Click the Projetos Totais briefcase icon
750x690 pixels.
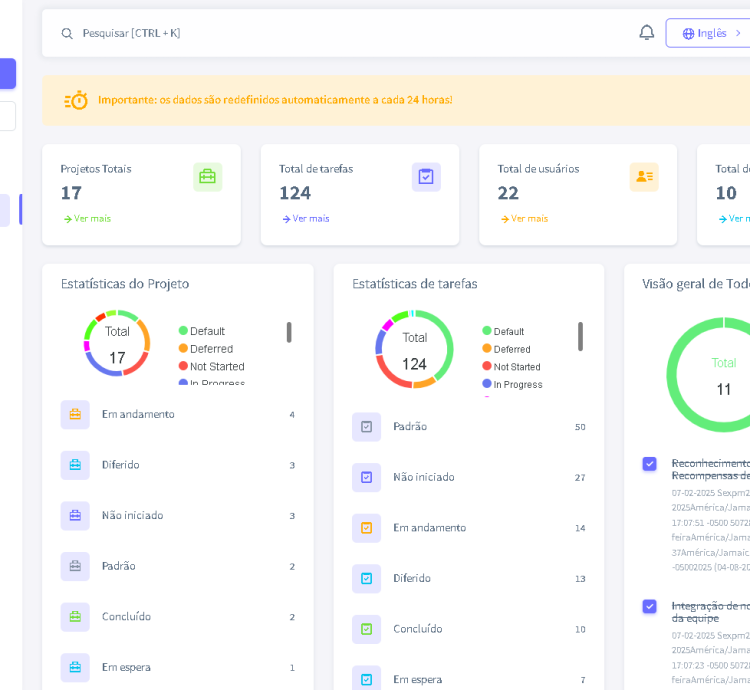coord(207,177)
